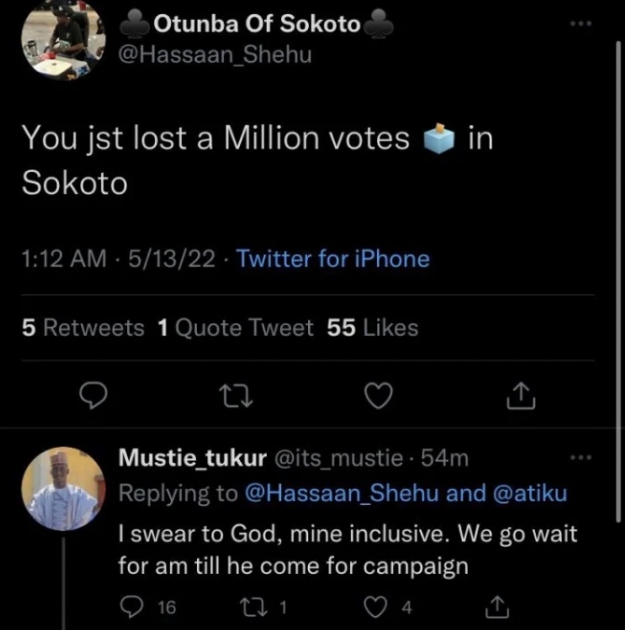Share the main tweet
The height and width of the screenshot is (630, 625).
tap(521, 398)
